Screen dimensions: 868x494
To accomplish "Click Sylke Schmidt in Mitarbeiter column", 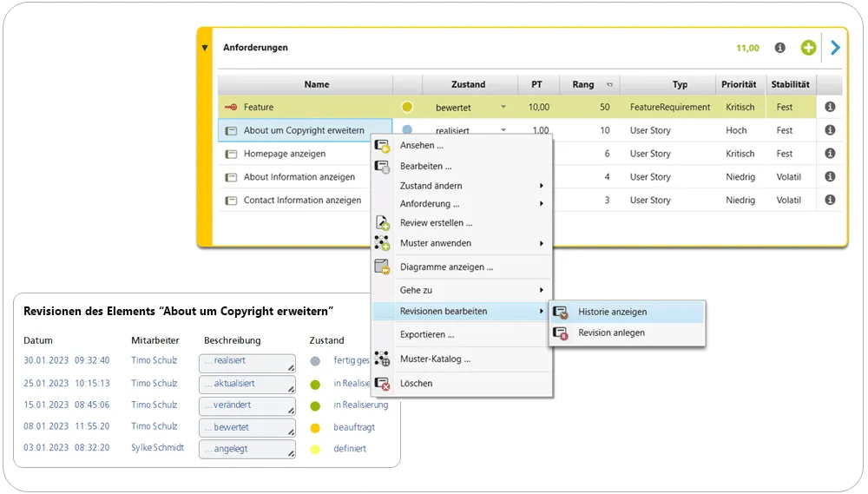I will pos(157,447).
